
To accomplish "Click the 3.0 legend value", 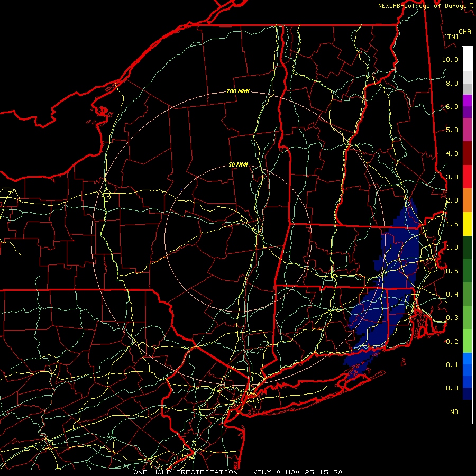I will 452,177.
